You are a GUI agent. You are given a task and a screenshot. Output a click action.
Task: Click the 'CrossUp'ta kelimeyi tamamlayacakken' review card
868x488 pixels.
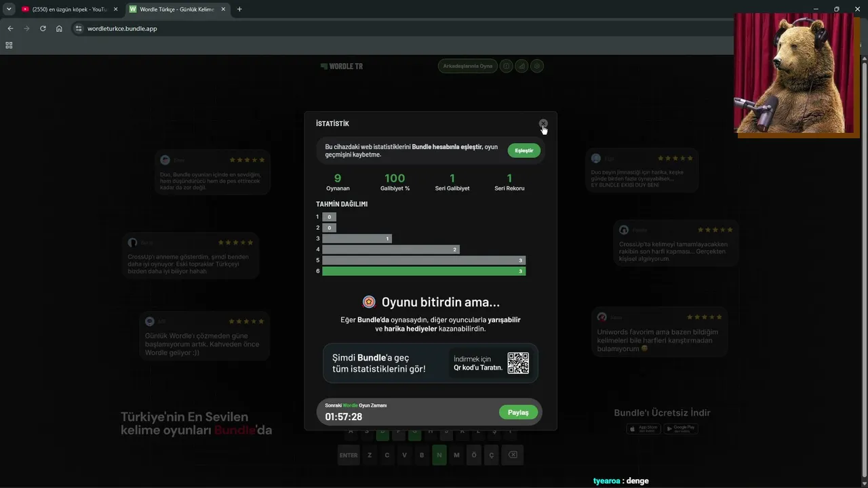pyautogui.click(x=676, y=243)
